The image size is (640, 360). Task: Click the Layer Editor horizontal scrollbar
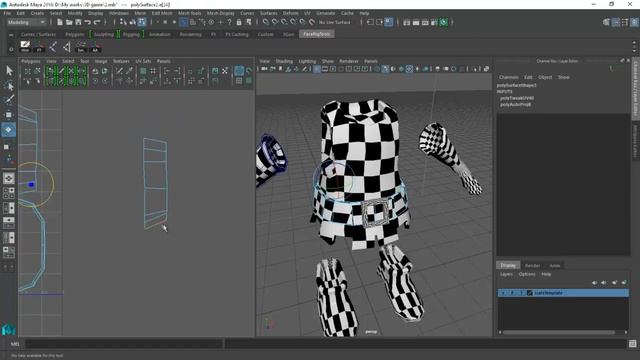(558, 332)
